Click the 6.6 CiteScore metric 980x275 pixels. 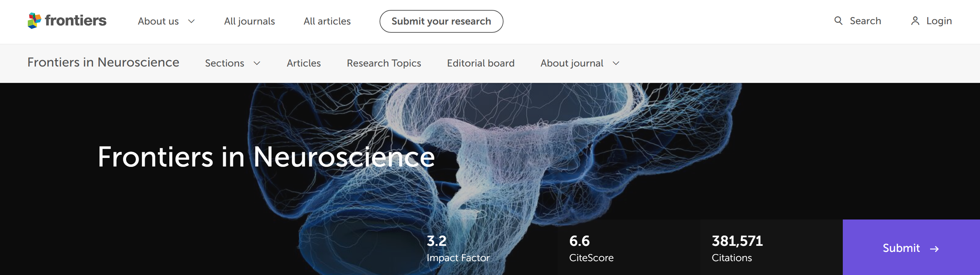click(x=591, y=248)
